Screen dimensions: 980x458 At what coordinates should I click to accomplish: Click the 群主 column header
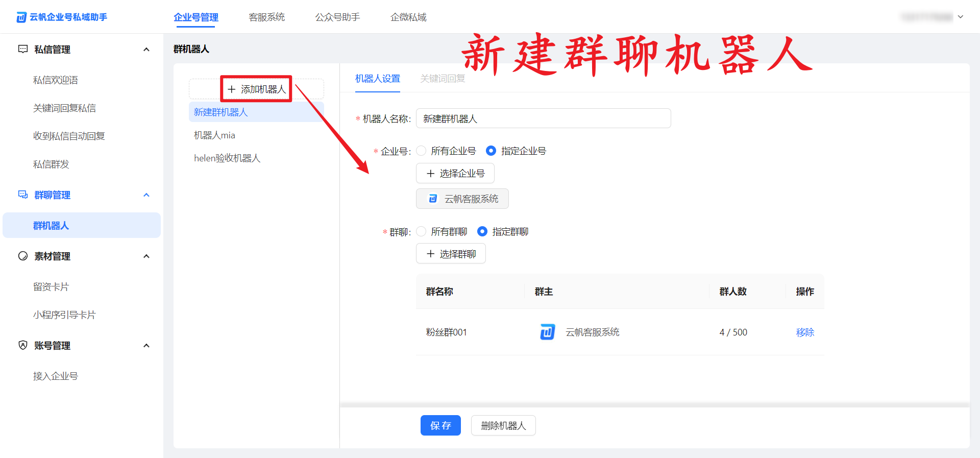pos(544,292)
